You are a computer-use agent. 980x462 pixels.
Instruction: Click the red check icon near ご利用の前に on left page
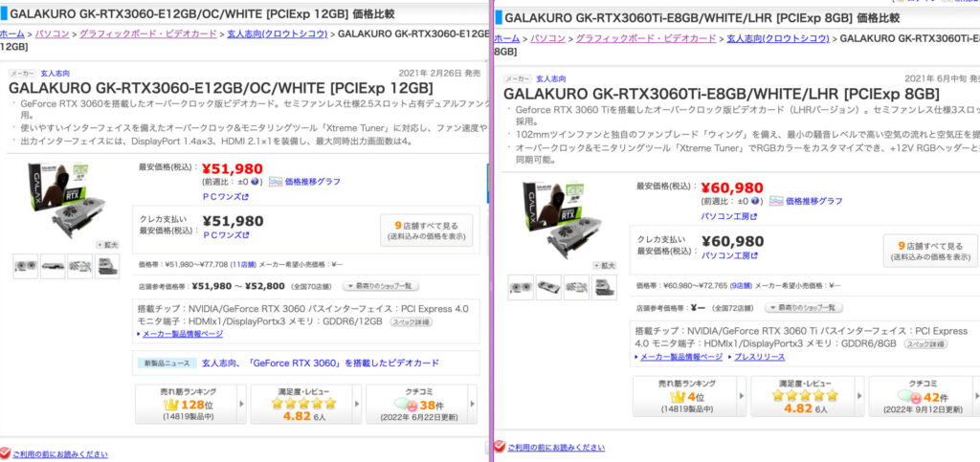point(5,452)
